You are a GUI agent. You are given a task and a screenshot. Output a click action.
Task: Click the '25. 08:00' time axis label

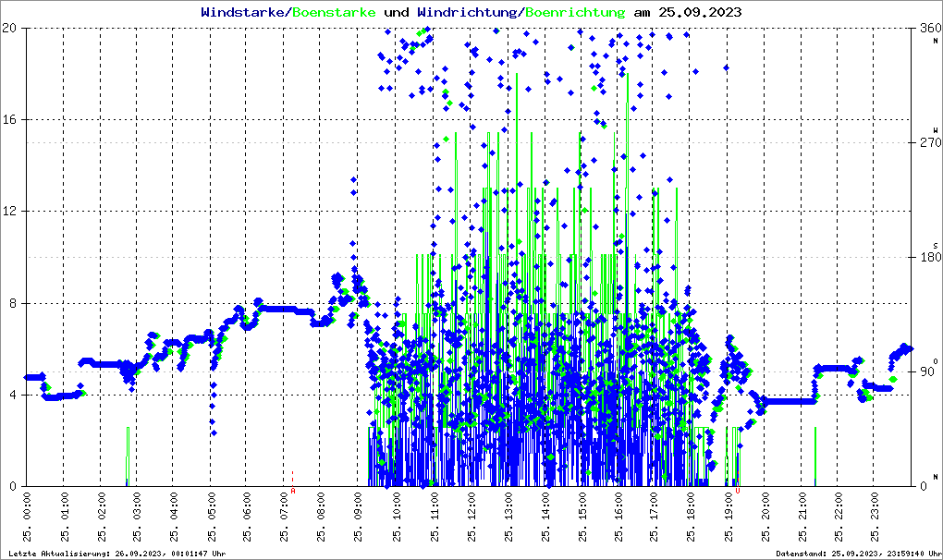pyautogui.click(x=321, y=517)
